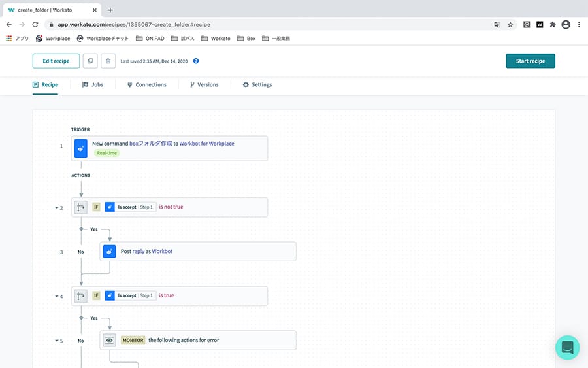Open the Workplaceチャット bookmark
This screenshot has height=368, width=588.
point(103,39)
